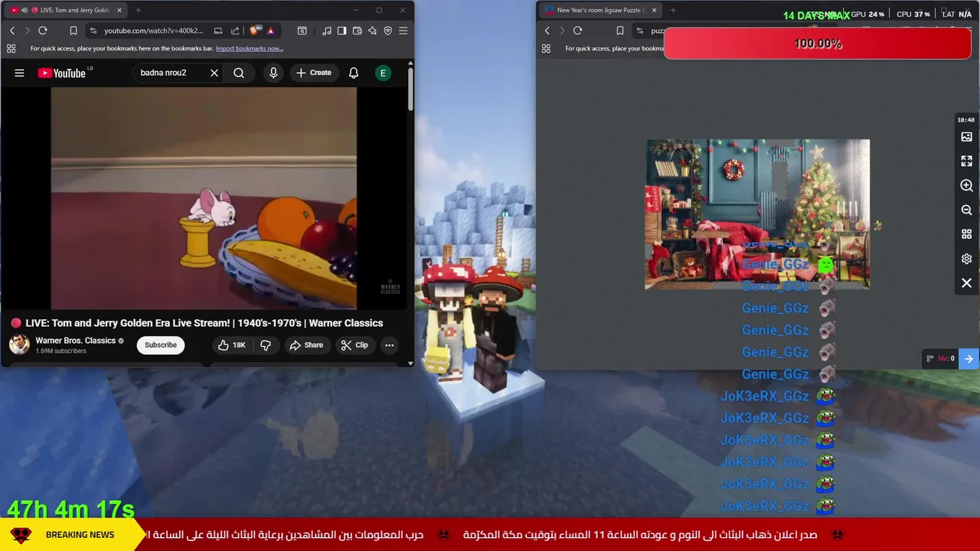This screenshot has height=551, width=980.
Task: Clear the YouTube search text
Action: tap(214, 73)
